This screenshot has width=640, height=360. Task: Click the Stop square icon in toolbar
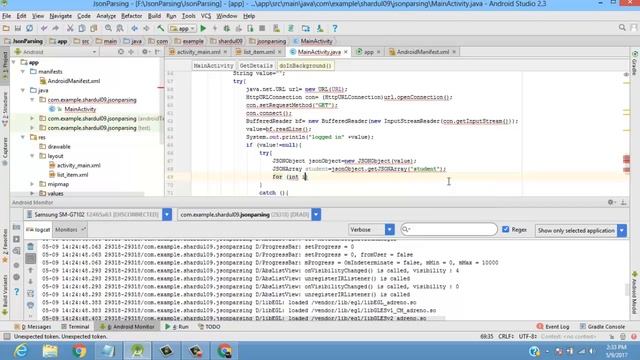coord(262,28)
